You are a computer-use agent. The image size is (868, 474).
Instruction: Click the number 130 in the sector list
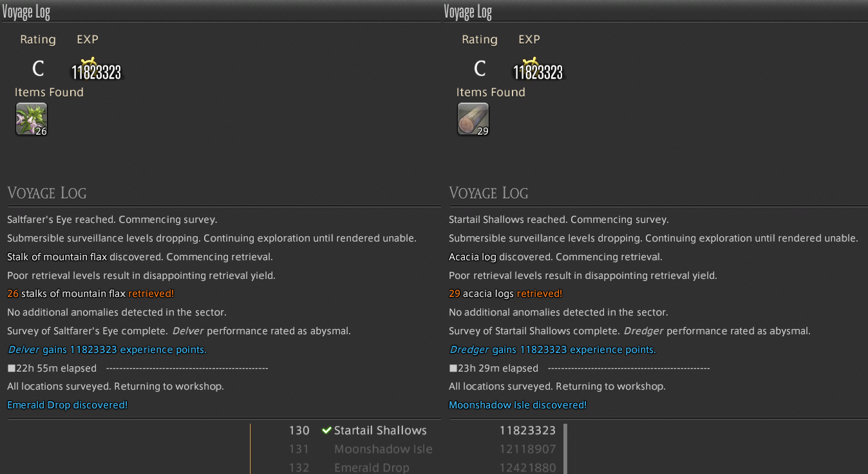click(x=299, y=430)
